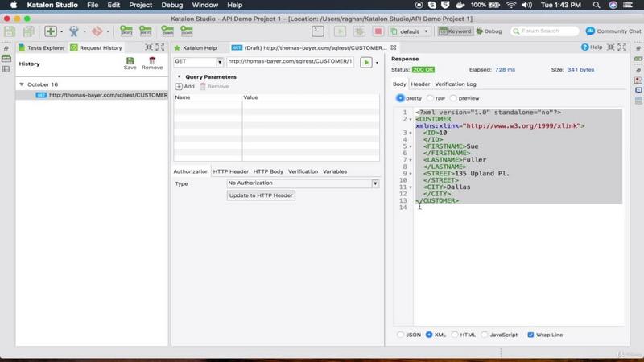Click the Save toolbar icon
The width and height of the screenshot is (644, 362).
[x=10, y=31]
